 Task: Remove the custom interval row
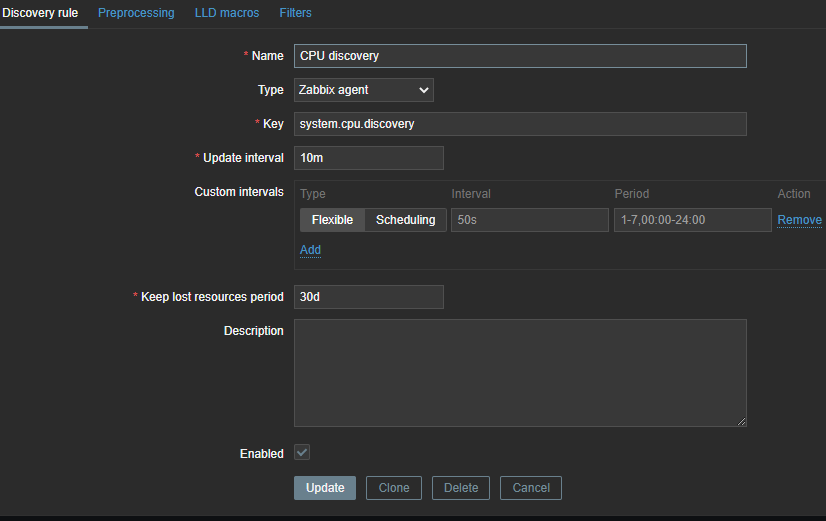pyautogui.click(x=799, y=220)
